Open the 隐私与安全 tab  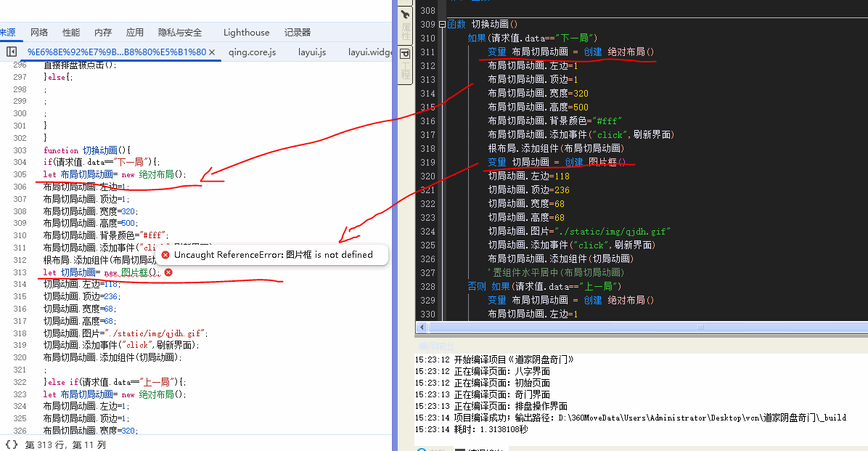(x=180, y=33)
